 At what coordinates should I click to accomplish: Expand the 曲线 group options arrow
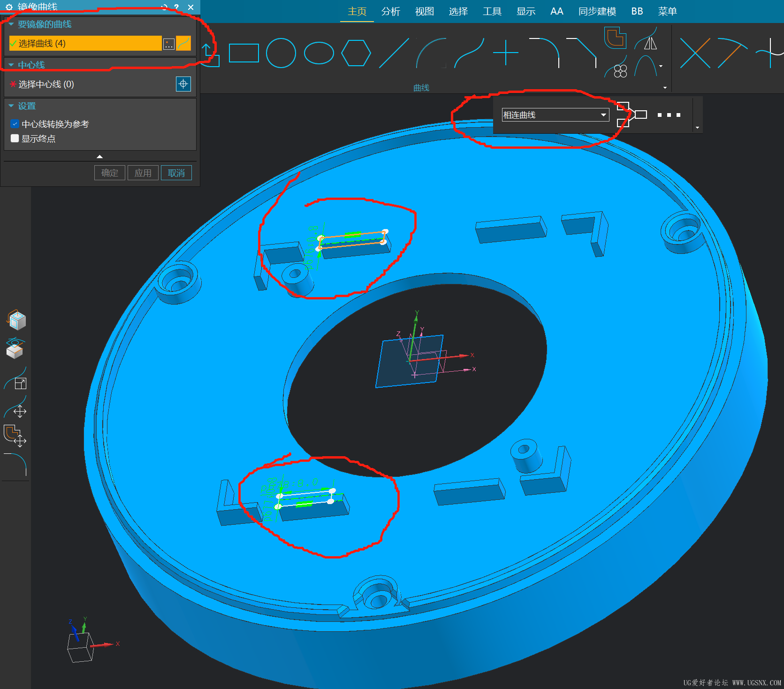(665, 87)
